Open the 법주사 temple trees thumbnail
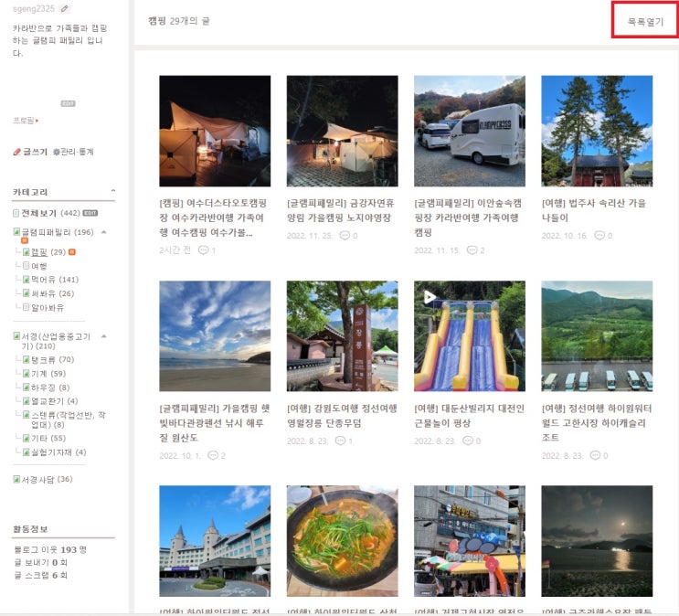Image resolution: width=679 pixels, height=616 pixels. 597,132
